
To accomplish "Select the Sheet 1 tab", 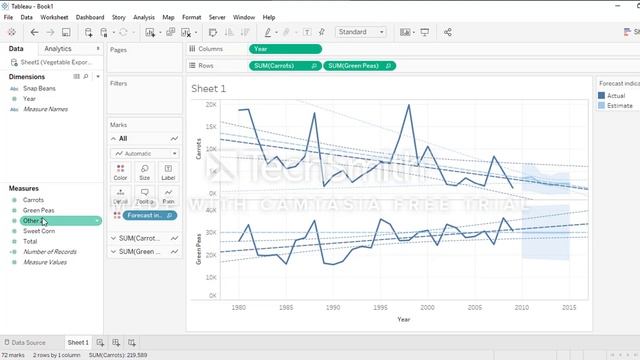I will (x=78, y=342).
